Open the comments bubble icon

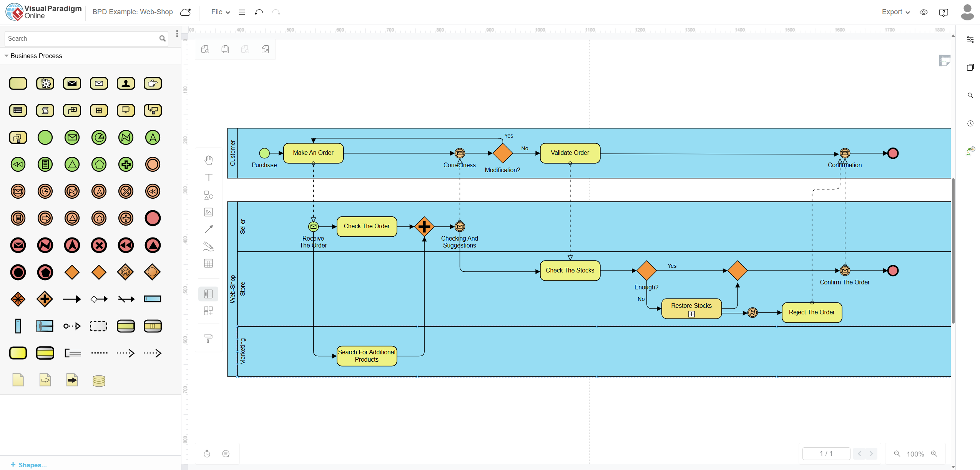(226, 454)
